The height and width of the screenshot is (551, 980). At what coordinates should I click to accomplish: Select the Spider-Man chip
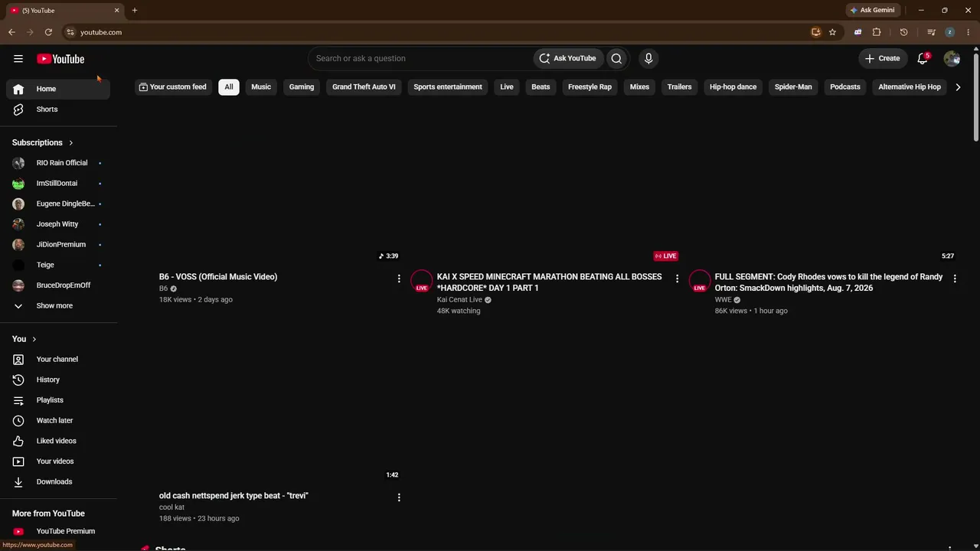[x=793, y=87]
